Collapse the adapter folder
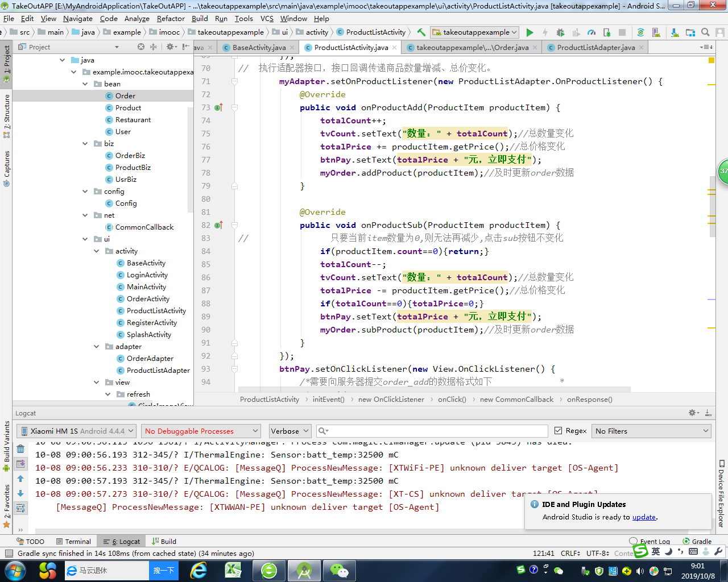Screen dimensions: 728x582 point(96,347)
